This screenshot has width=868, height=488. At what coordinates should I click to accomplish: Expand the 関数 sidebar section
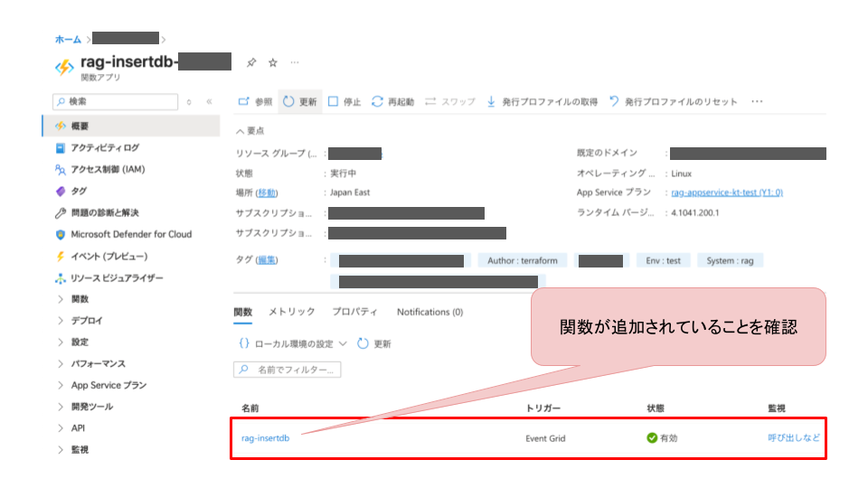tap(80, 299)
